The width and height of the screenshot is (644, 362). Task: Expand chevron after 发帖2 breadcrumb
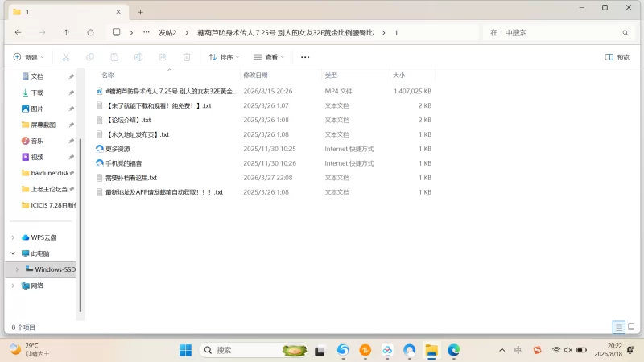(x=187, y=33)
